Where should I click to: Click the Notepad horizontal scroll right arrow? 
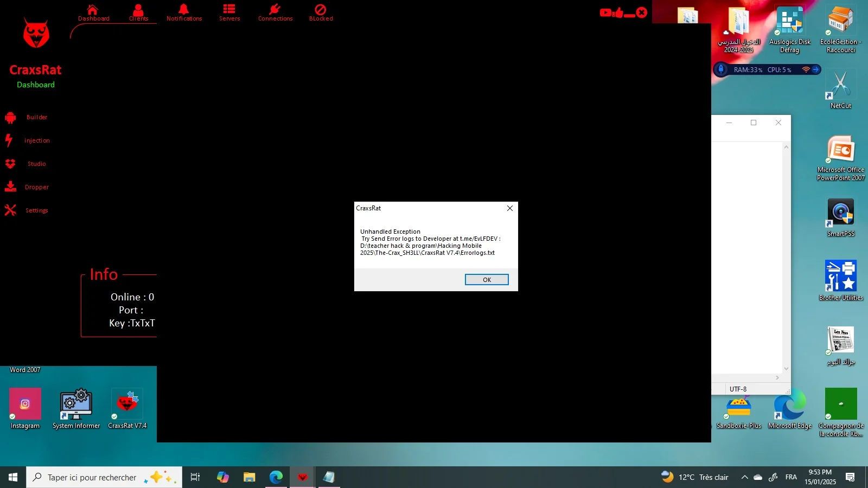pyautogui.click(x=777, y=377)
